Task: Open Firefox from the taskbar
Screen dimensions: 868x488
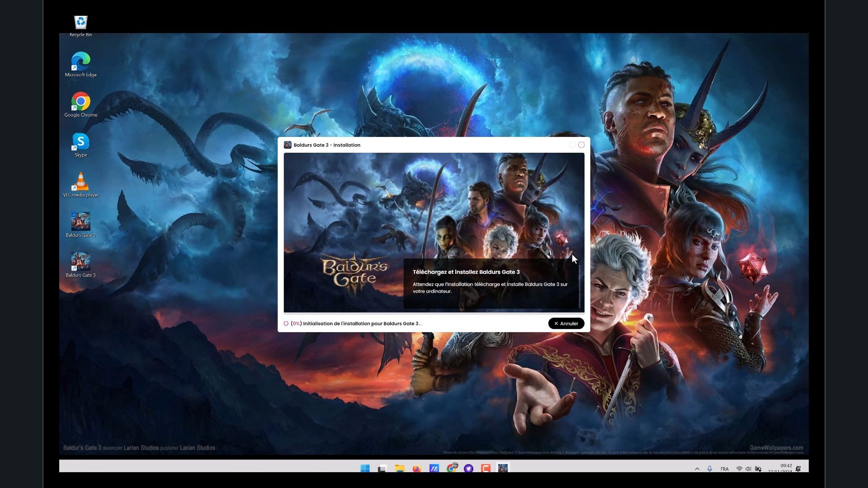Action: (416, 468)
